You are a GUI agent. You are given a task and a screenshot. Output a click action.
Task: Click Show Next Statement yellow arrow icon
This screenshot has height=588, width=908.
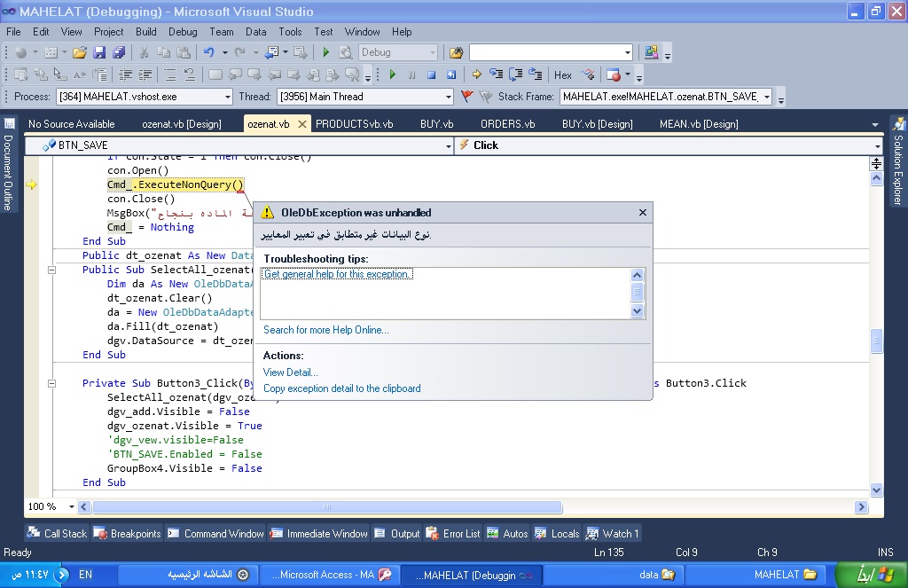(476, 75)
